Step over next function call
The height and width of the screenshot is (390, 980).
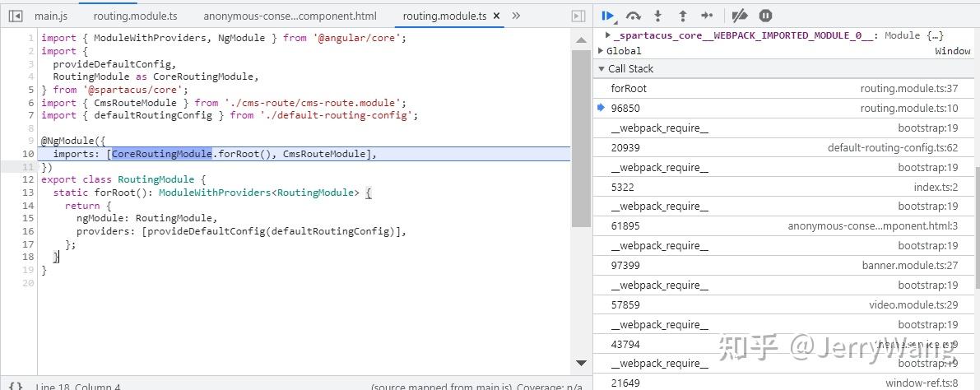633,16
